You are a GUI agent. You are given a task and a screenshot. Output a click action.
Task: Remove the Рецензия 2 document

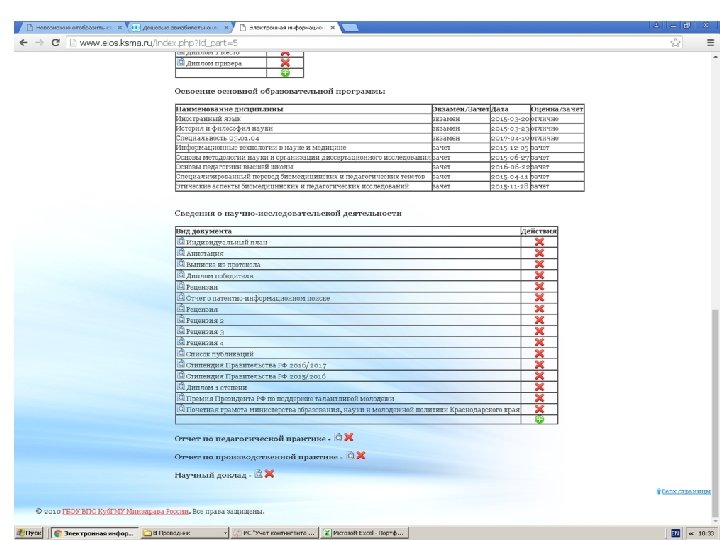539,320
